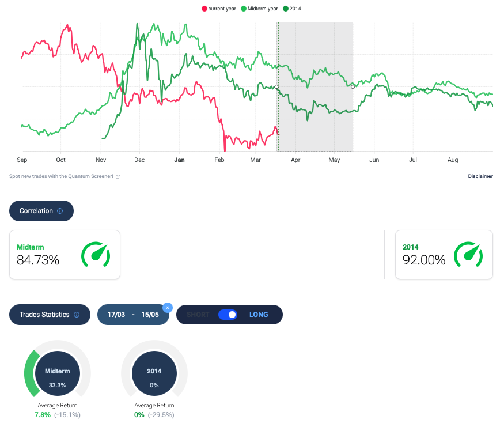The image size is (504, 427).
Task: Hide the Midterm year series via legend
Action: coord(259,9)
